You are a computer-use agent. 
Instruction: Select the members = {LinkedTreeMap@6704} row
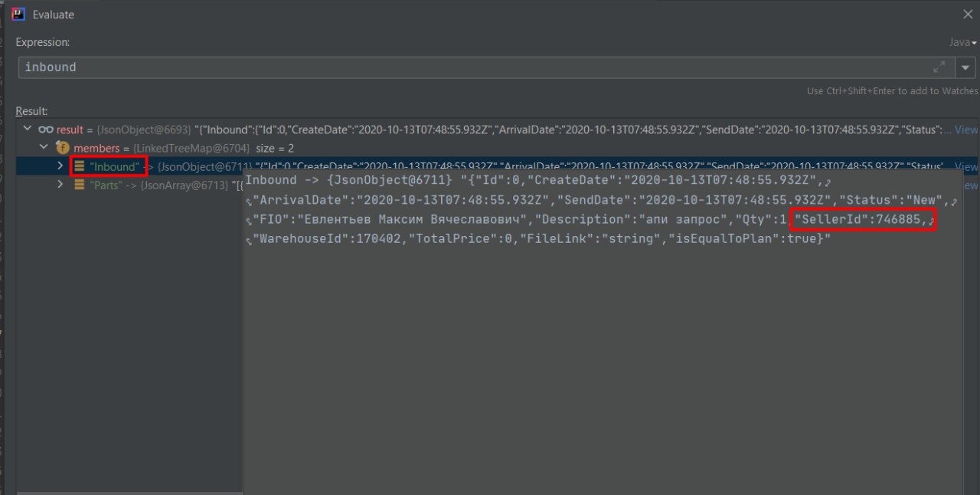(490, 148)
